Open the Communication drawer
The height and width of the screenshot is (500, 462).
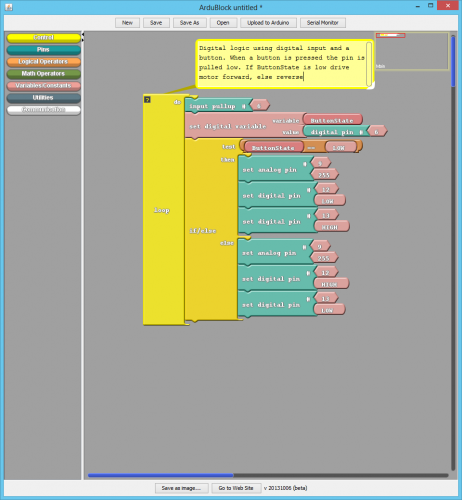click(44, 110)
